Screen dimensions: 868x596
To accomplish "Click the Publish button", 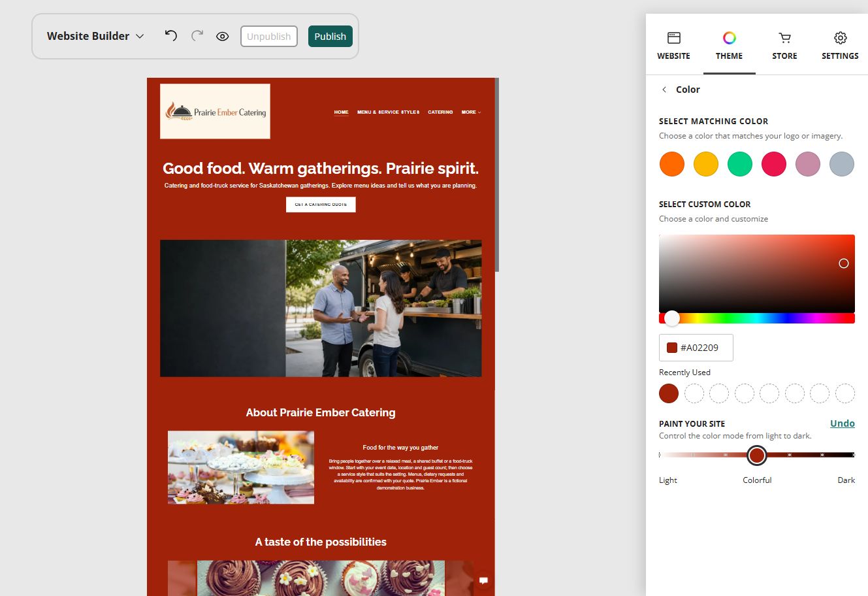I will pyautogui.click(x=330, y=36).
